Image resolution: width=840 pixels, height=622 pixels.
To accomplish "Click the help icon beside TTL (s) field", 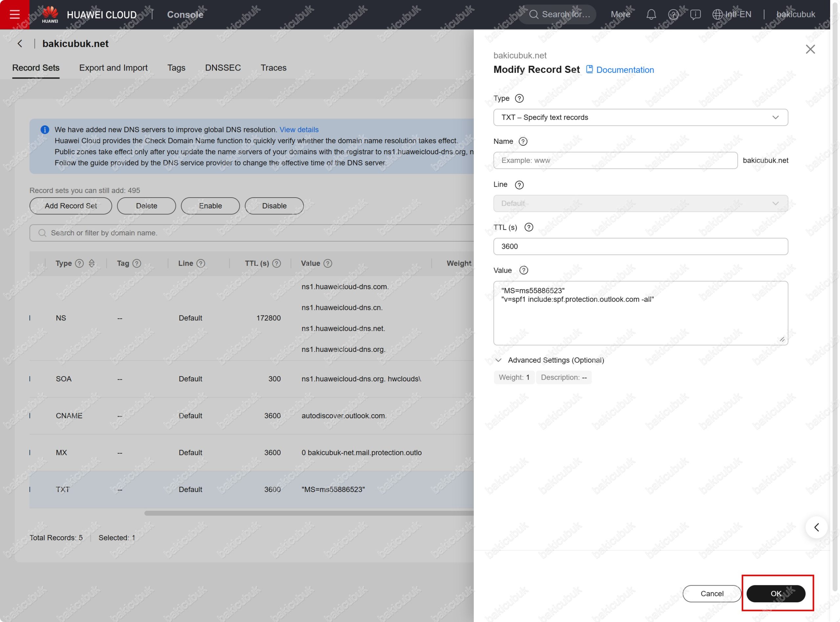I will 528,227.
